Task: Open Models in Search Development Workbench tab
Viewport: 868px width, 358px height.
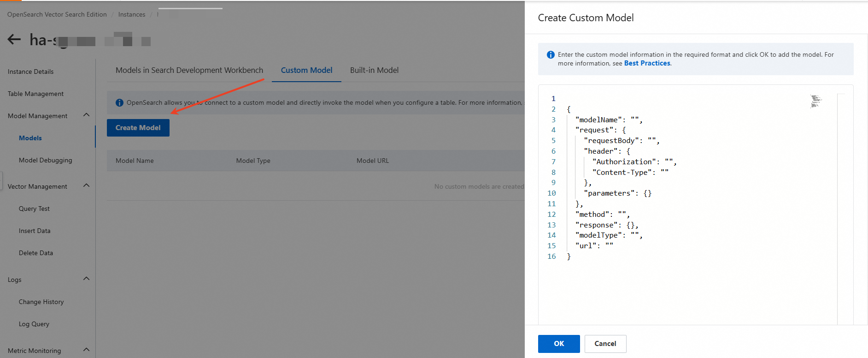Action: (x=189, y=70)
